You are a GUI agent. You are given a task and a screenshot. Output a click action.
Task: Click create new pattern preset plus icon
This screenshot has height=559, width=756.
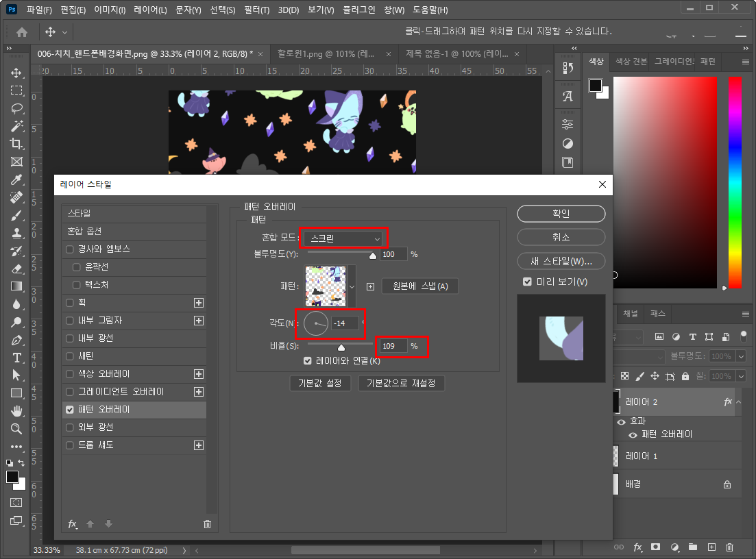tap(370, 287)
